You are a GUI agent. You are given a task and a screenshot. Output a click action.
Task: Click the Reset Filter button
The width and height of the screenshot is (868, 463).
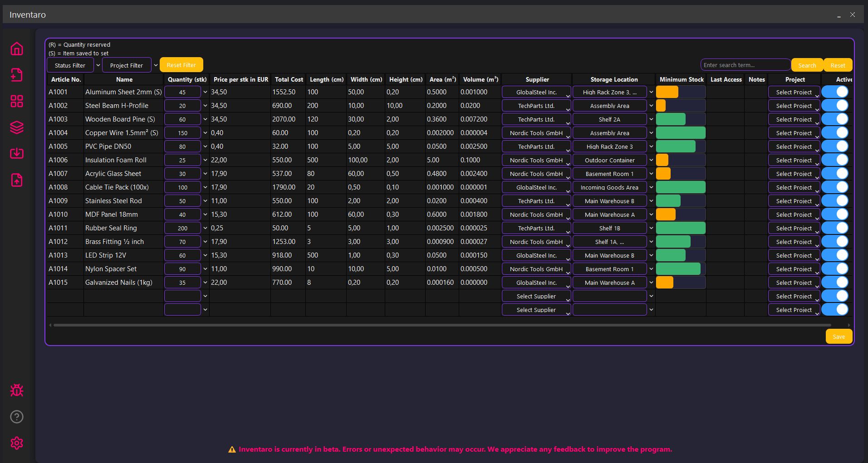[181, 65]
